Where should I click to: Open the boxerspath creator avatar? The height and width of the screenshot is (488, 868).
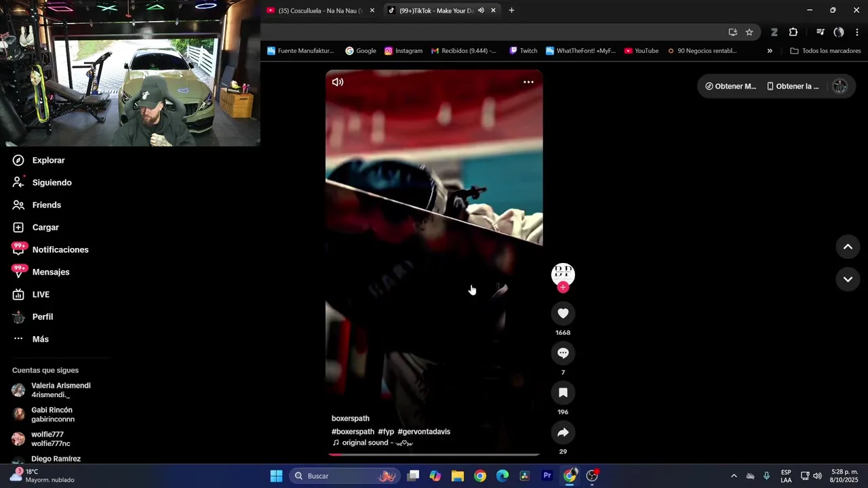pyautogui.click(x=563, y=272)
